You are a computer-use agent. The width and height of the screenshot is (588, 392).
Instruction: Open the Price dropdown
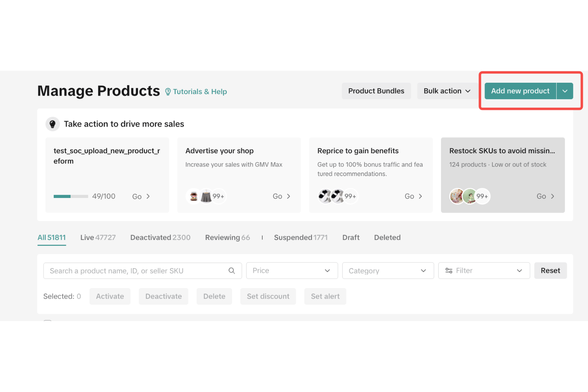click(x=292, y=271)
